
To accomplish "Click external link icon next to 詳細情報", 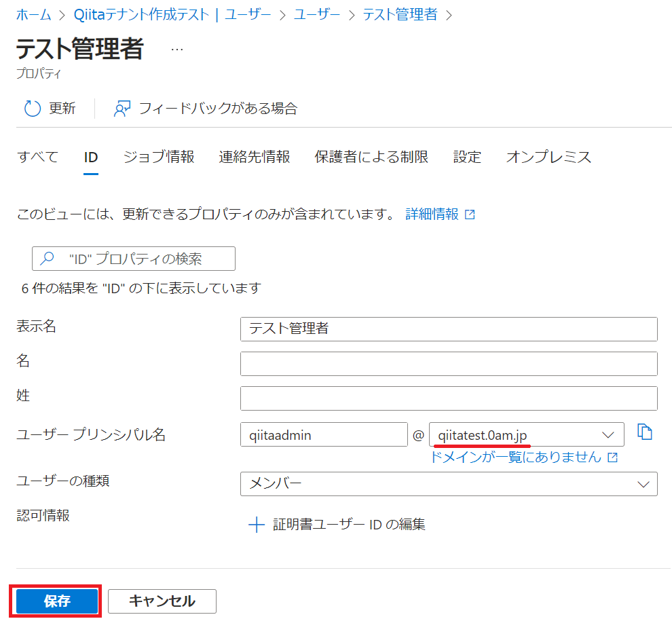I will coord(470,214).
